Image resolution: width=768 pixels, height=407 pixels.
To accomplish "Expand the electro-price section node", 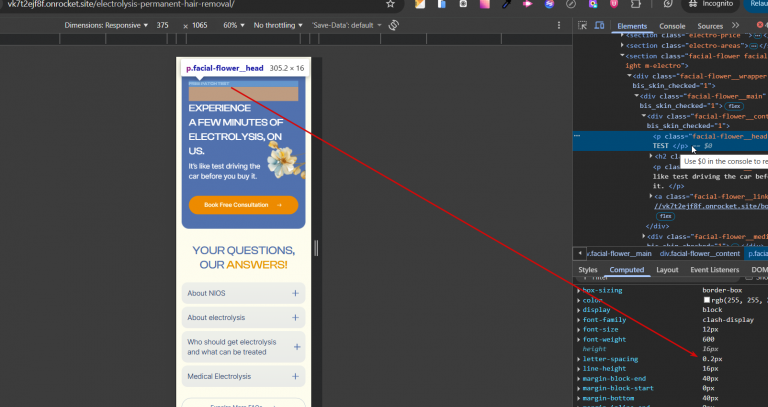I will [622, 35].
